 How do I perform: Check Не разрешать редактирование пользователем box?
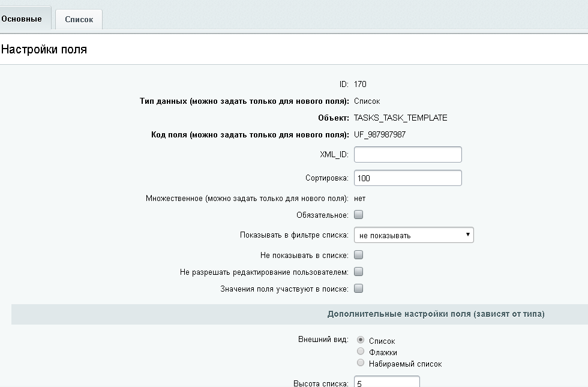(x=359, y=272)
